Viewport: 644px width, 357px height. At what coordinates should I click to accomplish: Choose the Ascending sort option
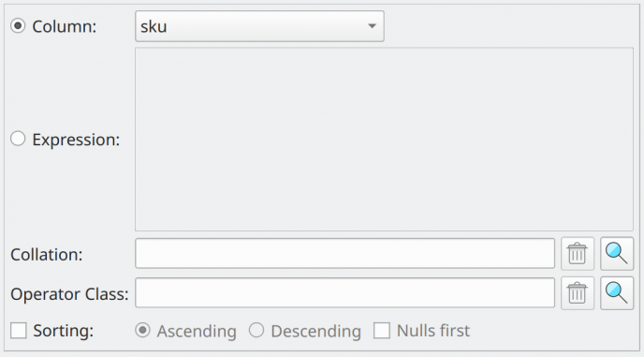click(x=142, y=330)
